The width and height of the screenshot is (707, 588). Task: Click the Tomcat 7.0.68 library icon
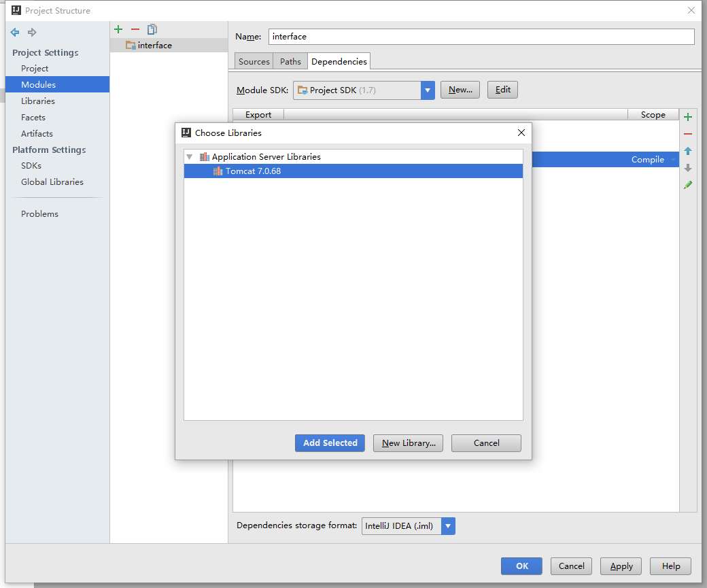tap(218, 171)
